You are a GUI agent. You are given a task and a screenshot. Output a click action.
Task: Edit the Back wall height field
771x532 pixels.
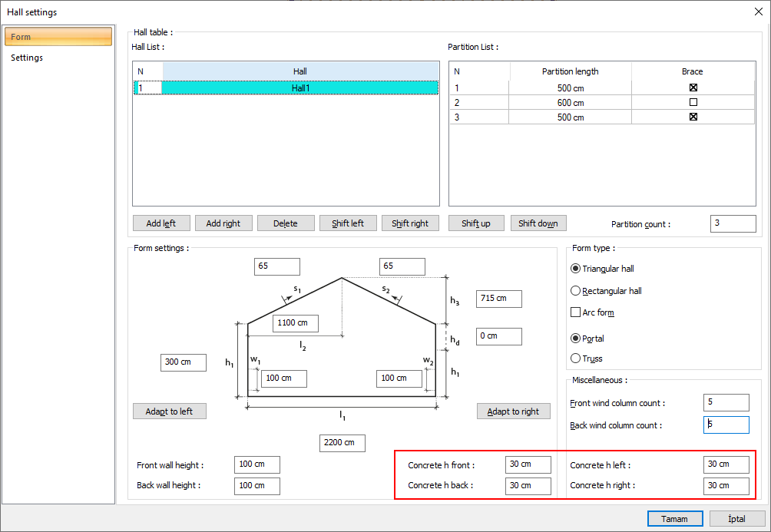coord(257,486)
